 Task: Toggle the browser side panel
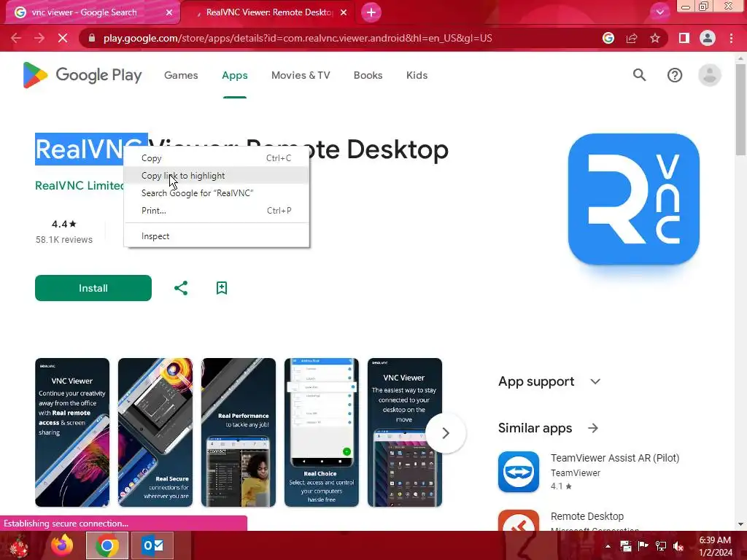(x=684, y=38)
